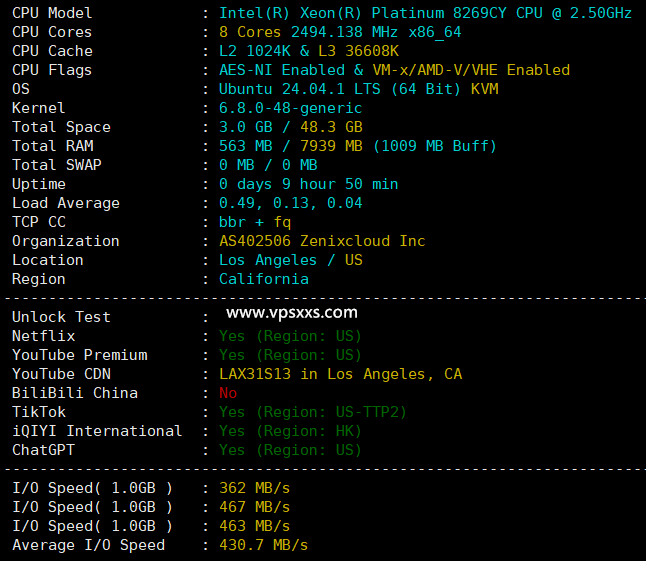Click the Region value 'California'
This screenshot has height=561, width=646.
[x=264, y=279]
